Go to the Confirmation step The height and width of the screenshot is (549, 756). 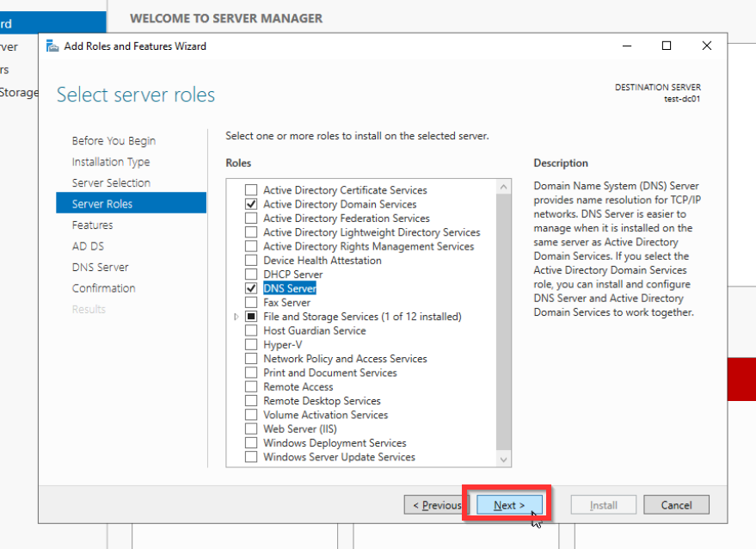point(104,288)
